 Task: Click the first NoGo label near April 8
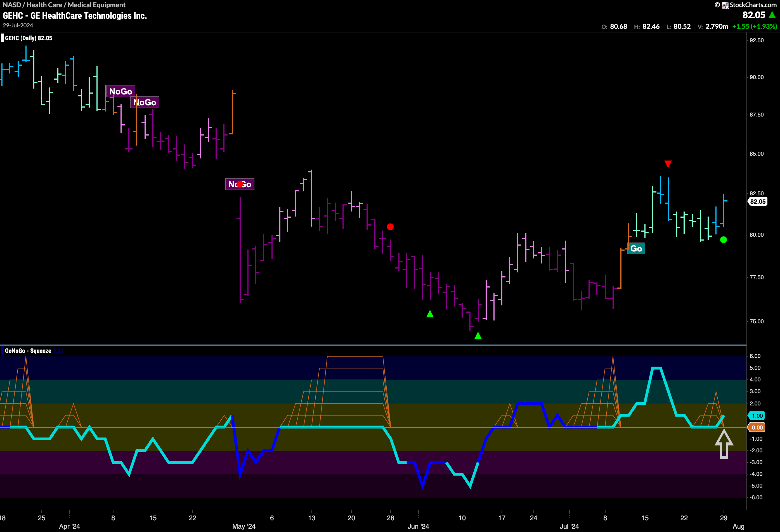pos(120,91)
